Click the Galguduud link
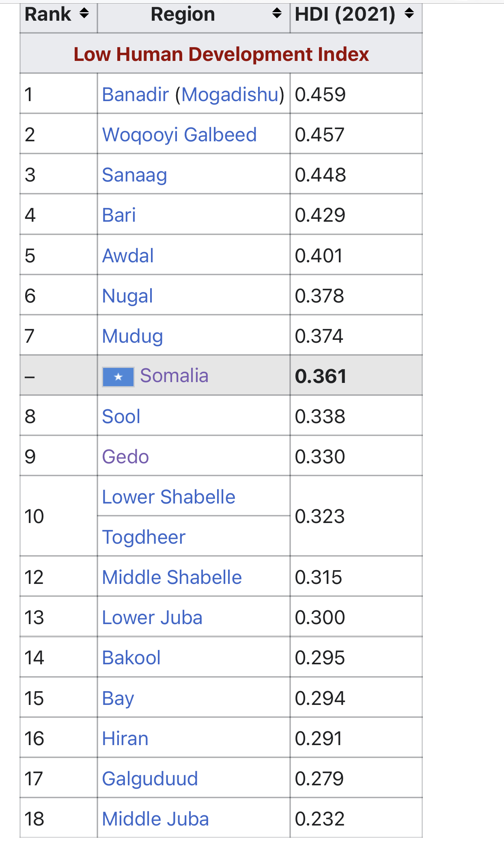The image size is (504, 845). (150, 779)
